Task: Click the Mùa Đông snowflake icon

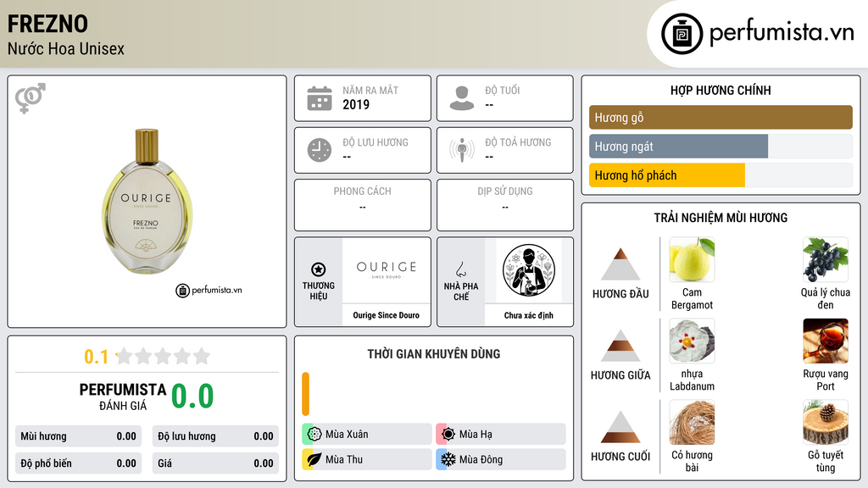Action: click(x=448, y=459)
